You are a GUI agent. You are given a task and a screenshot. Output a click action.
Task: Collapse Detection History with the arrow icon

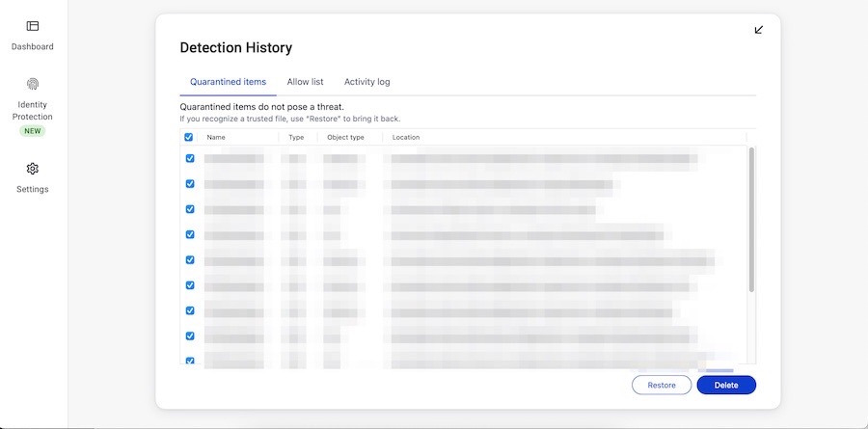[759, 30]
